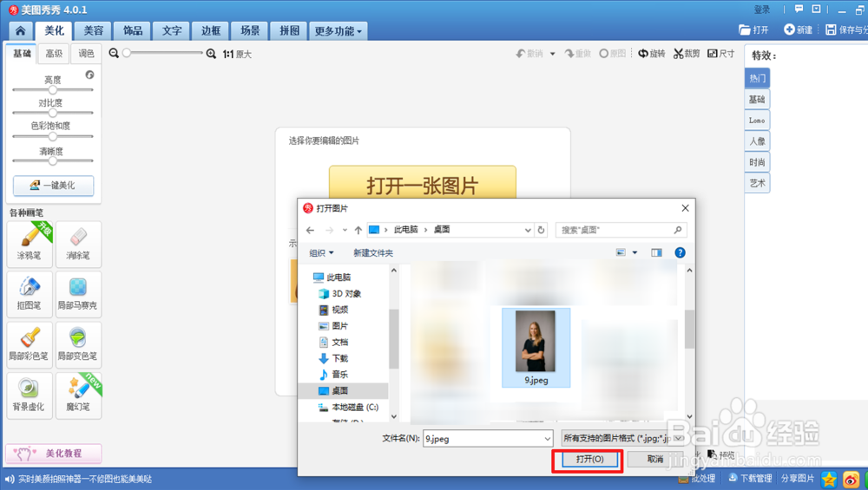Screen dimensions: 868x490
Task: Click the 搜索"桌面" search field
Action: [x=621, y=230]
